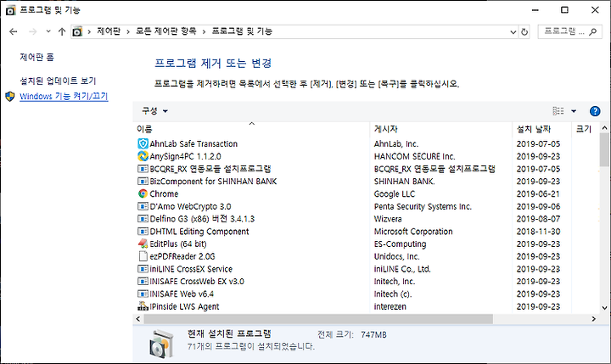Click the vertical scrollbar up arrow

tap(604, 128)
